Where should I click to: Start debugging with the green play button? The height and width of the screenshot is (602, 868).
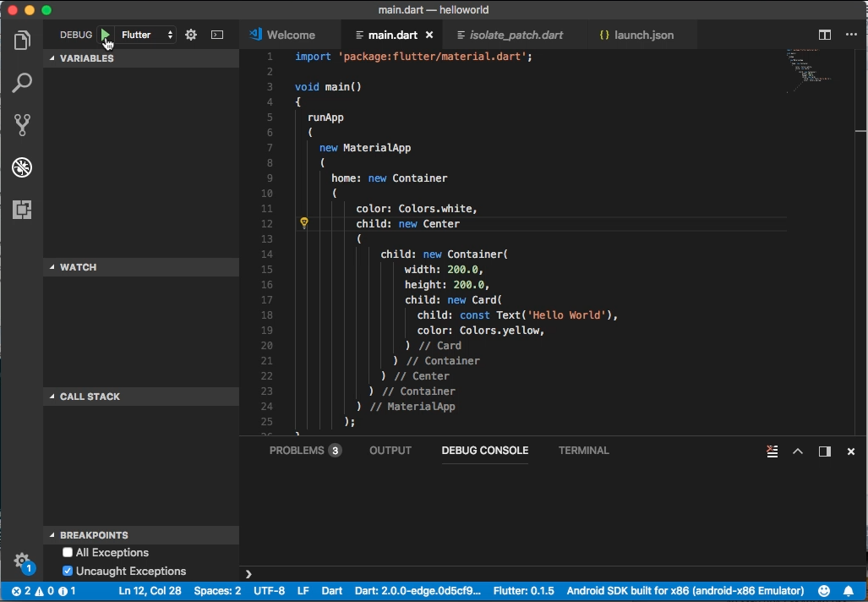pos(105,35)
